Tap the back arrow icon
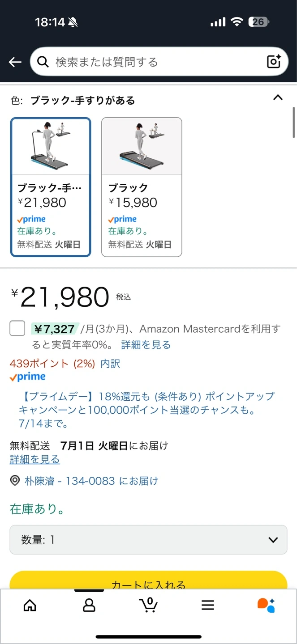This screenshot has height=644, width=297. click(x=15, y=62)
